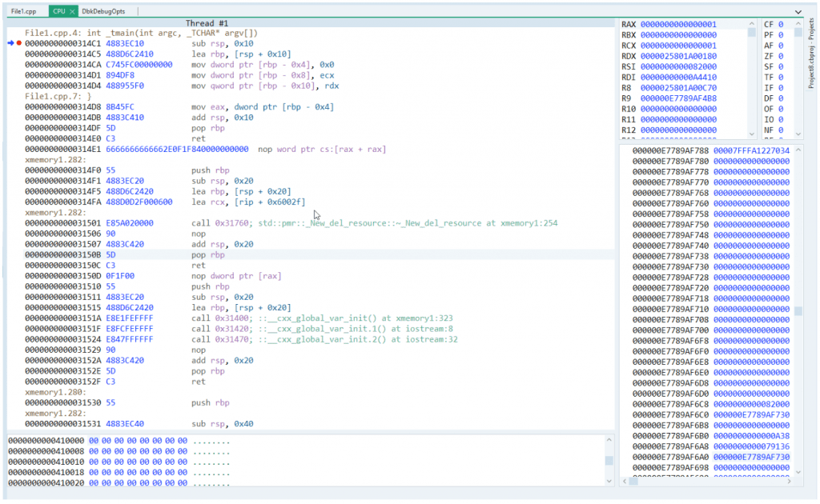The width and height of the screenshot is (820, 504).
Task: Switch to the File1.cpp tab
Action: click(x=23, y=11)
